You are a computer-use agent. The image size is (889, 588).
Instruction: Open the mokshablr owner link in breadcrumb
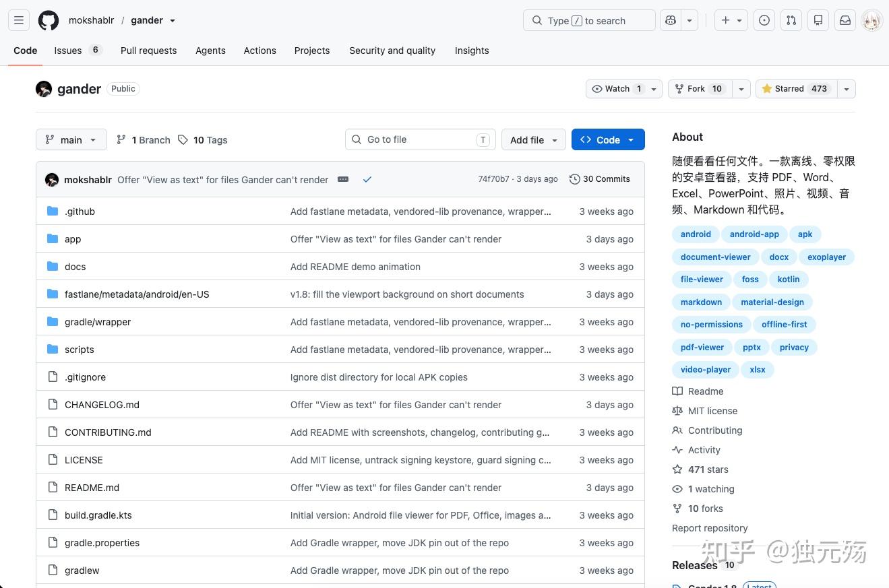point(91,20)
